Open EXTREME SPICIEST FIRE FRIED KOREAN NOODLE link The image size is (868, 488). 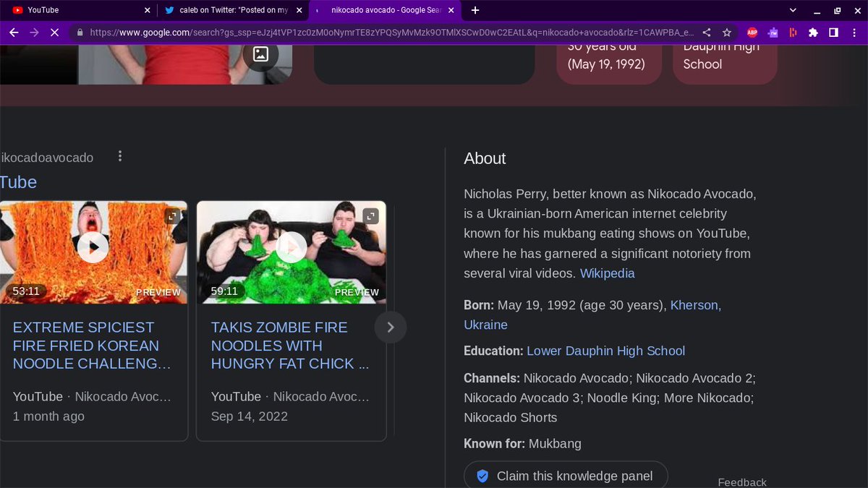pos(92,346)
